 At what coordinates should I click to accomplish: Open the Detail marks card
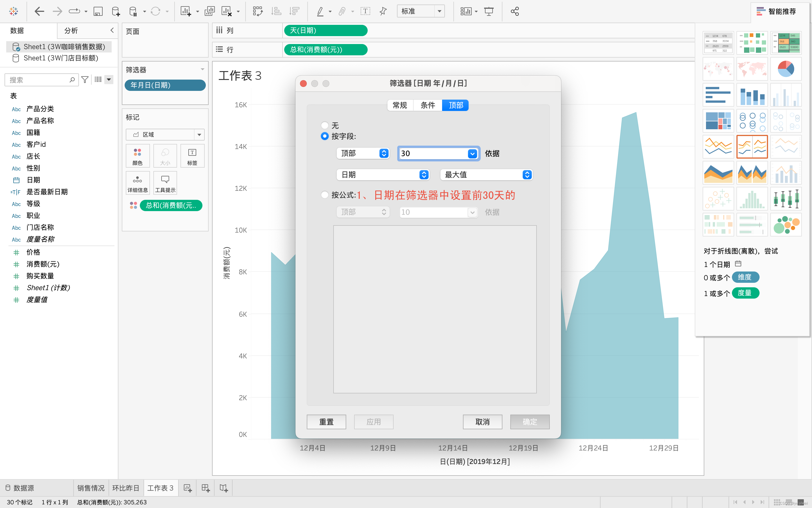point(138,183)
